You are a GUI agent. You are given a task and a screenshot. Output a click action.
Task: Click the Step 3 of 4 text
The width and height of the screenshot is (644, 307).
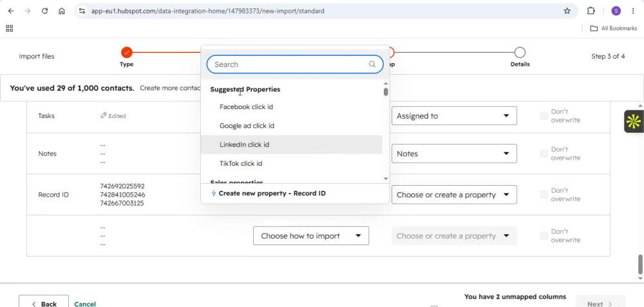pyautogui.click(x=609, y=56)
